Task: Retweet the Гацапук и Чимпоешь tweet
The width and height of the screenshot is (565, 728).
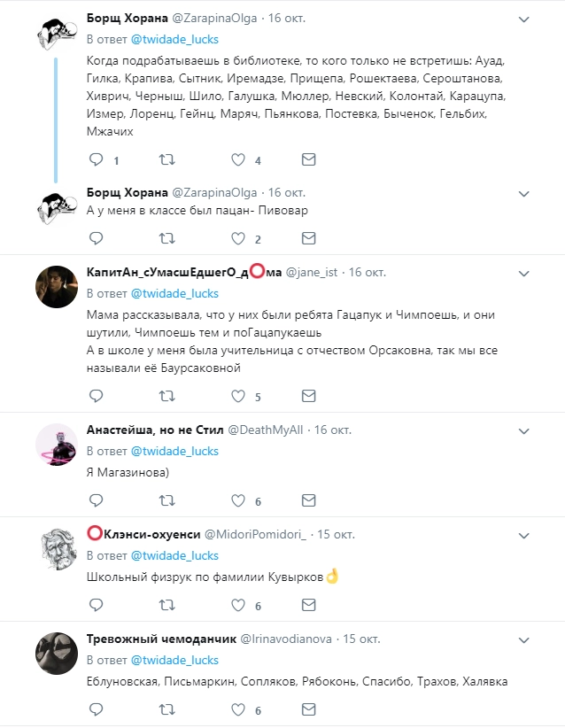Action: point(166,396)
